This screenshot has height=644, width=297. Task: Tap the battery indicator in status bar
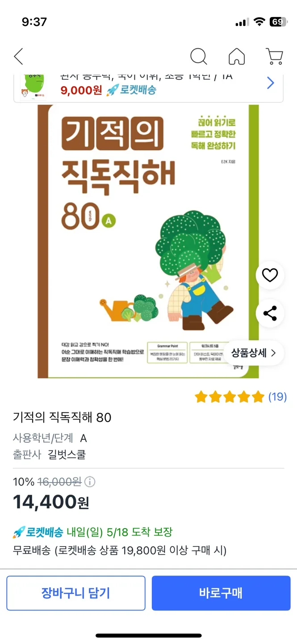tap(278, 21)
